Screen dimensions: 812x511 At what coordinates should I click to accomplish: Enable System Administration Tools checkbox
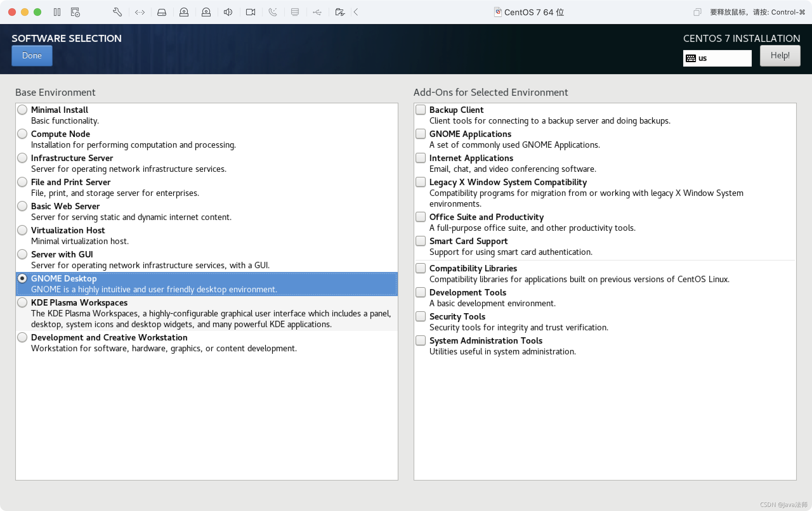pyautogui.click(x=421, y=340)
